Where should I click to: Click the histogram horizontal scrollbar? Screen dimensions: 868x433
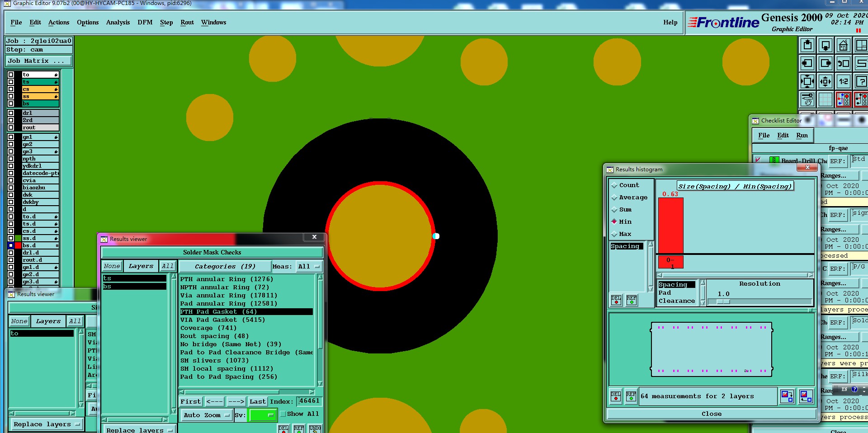tap(735, 275)
